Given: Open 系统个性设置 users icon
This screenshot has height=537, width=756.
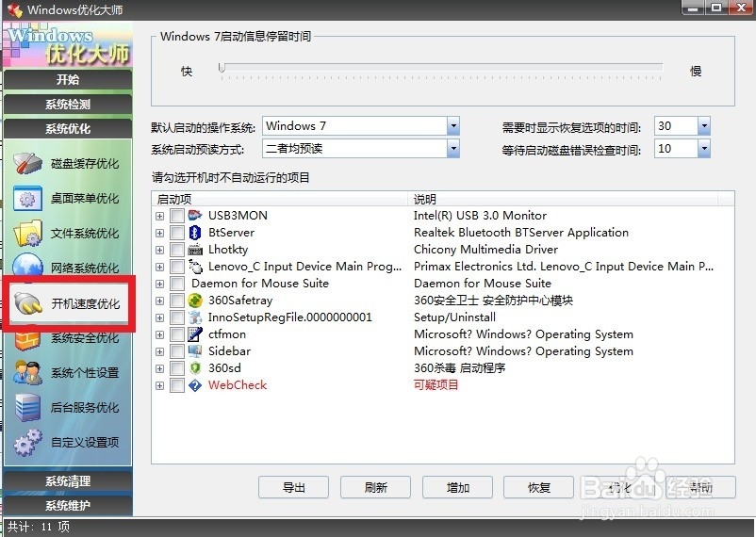Looking at the screenshot, I should coord(27,373).
